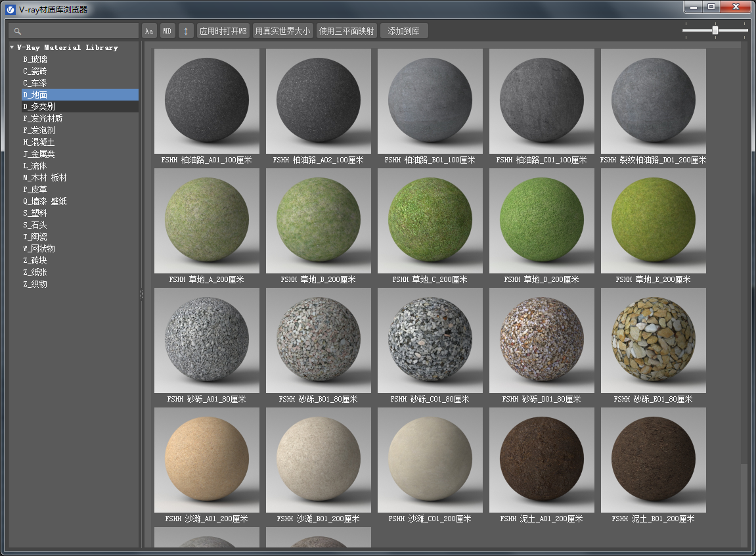Select the 砂砾_C01_80厘米 material thumbnail
Viewport: 756px width, 556px height.
point(430,340)
